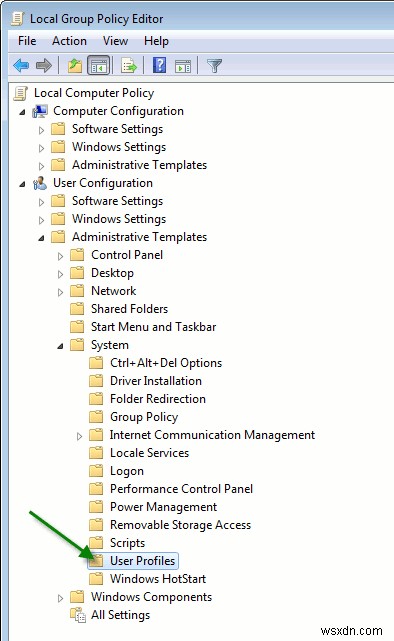Collapse the User Configuration node

click(22, 184)
